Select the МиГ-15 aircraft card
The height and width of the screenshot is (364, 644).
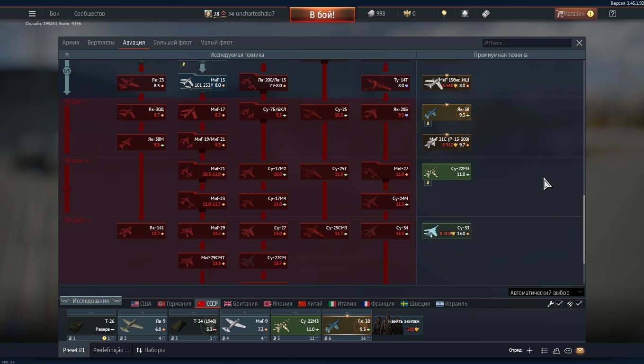click(x=202, y=82)
